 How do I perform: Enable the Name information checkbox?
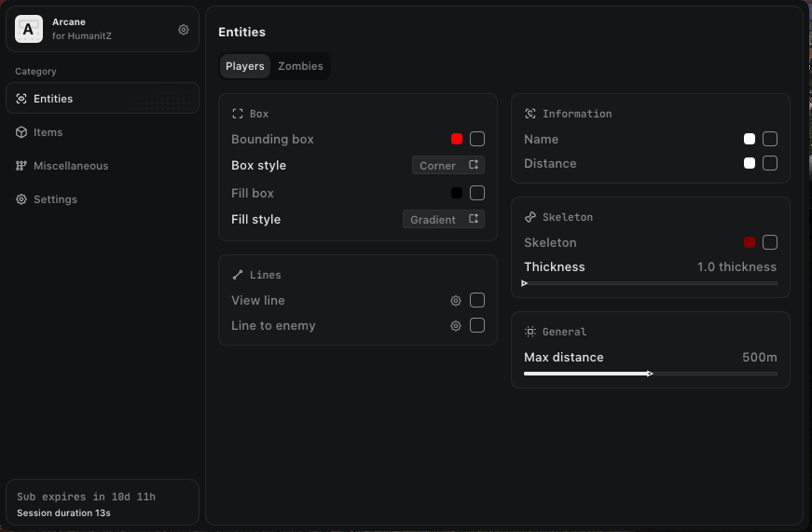(770, 139)
